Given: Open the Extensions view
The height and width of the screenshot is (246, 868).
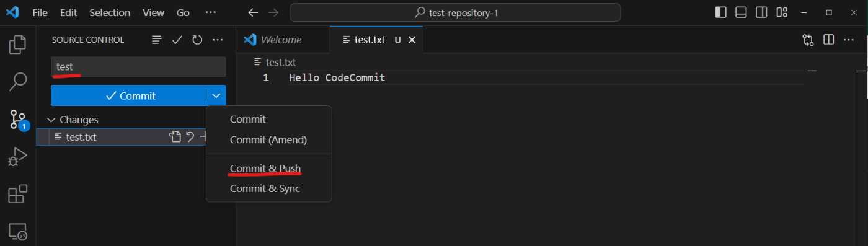Looking at the screenshot, I should pyautogui.click(x=18, y=195).
